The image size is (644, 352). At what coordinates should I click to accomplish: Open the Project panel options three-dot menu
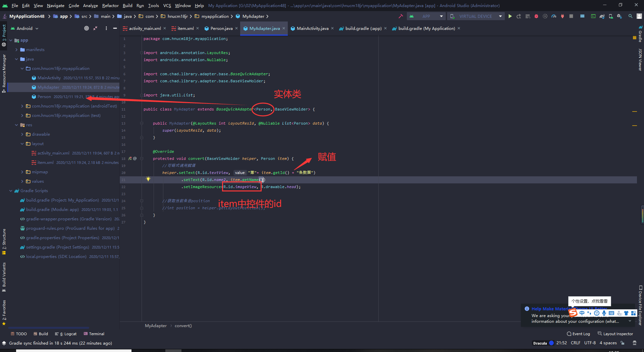coord(106,28)
